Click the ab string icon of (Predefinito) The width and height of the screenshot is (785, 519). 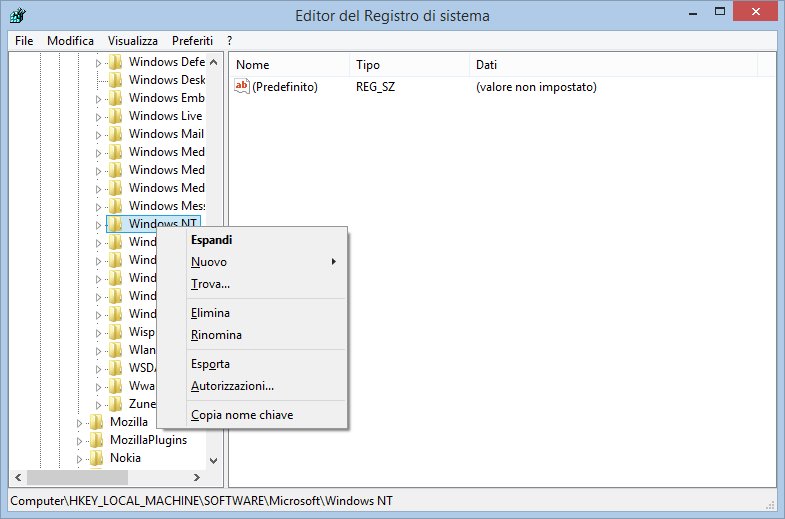pos(241,86)
